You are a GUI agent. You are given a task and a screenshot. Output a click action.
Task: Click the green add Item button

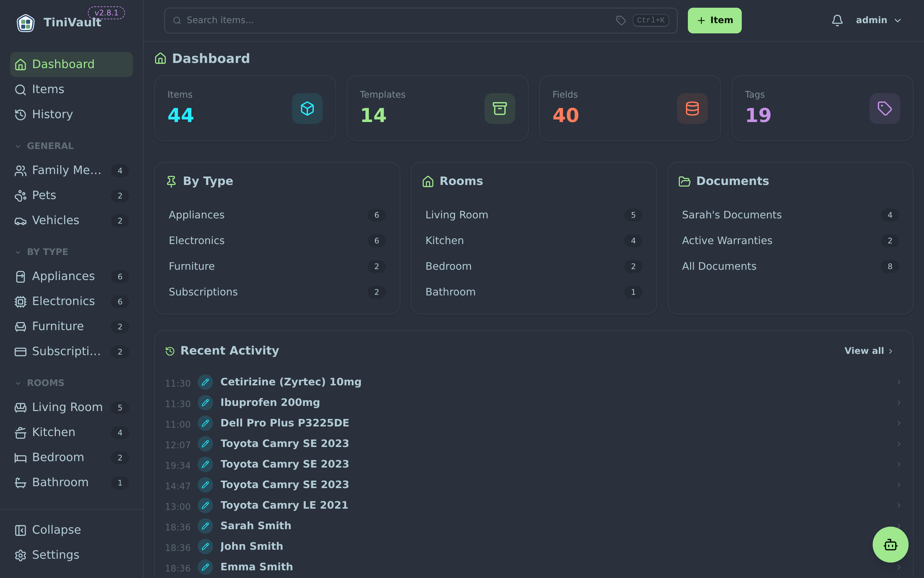tap(714, 20)
